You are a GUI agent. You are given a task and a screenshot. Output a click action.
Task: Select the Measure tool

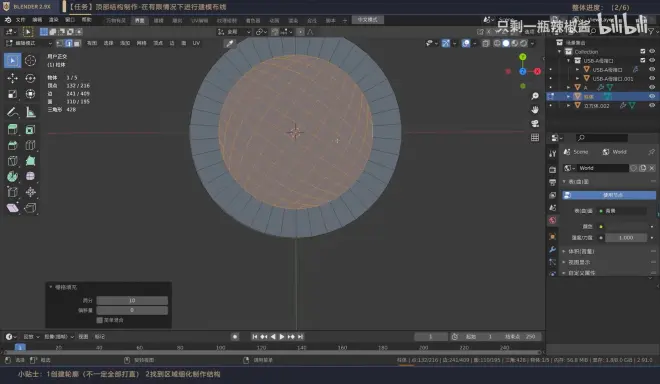click(x=30, y=112)
